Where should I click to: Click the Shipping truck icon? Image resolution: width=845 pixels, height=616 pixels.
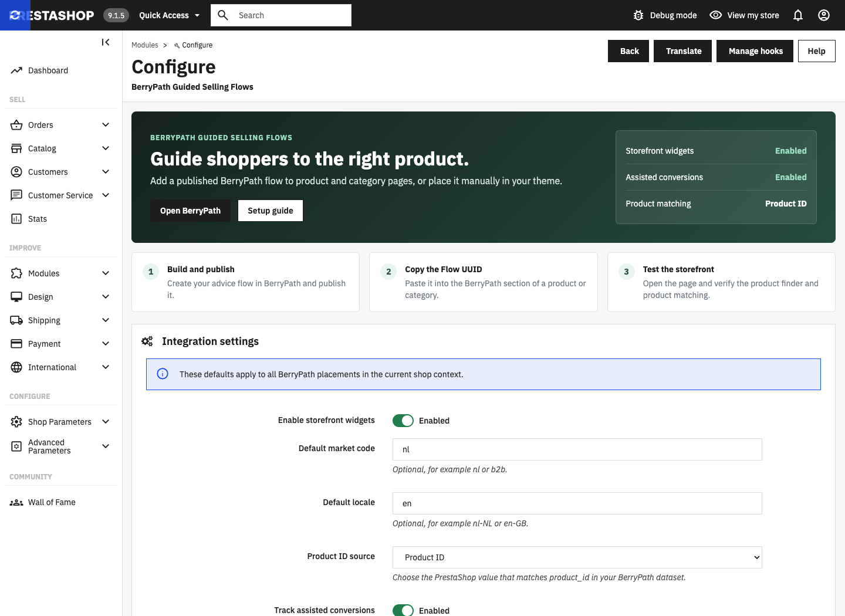pyautogui.click(x=16, y=320)
